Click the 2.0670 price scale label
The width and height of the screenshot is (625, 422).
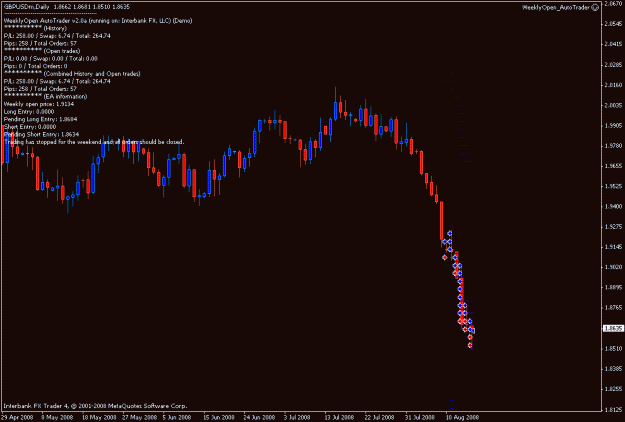tap(613, 4)
